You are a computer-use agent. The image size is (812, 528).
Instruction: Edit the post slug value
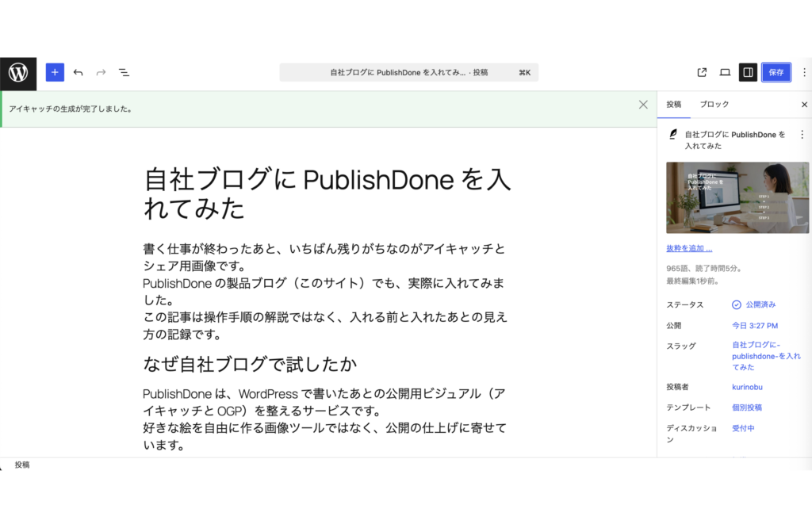[x=766, y=356]
